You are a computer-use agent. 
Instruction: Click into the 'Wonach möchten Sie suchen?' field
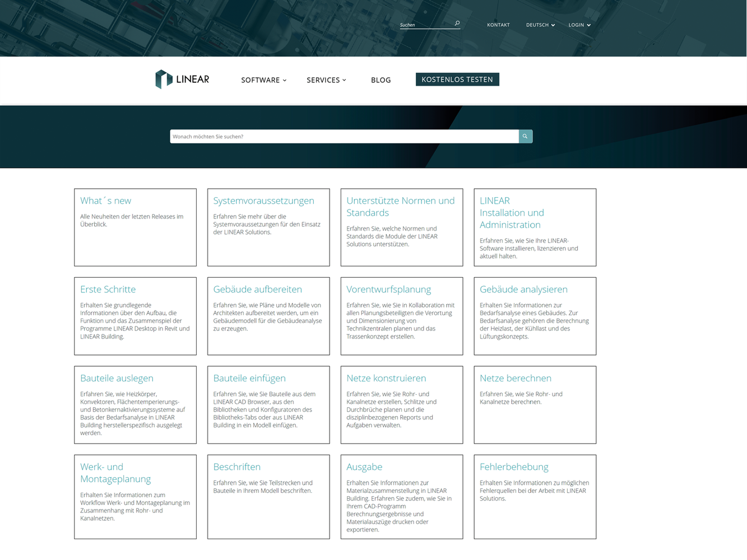click(x=344, y=137)
